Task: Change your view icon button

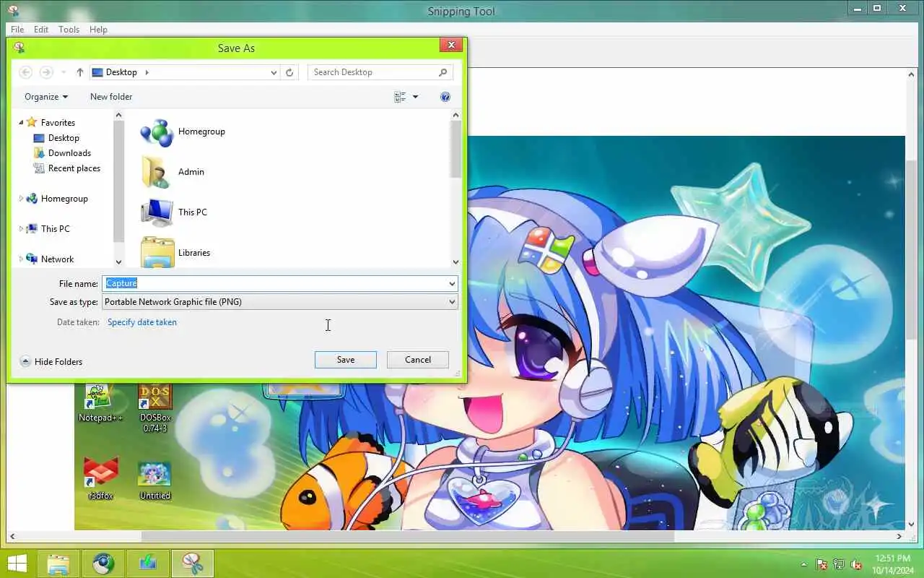Action: pyautogui.click(x=401, y=97)
